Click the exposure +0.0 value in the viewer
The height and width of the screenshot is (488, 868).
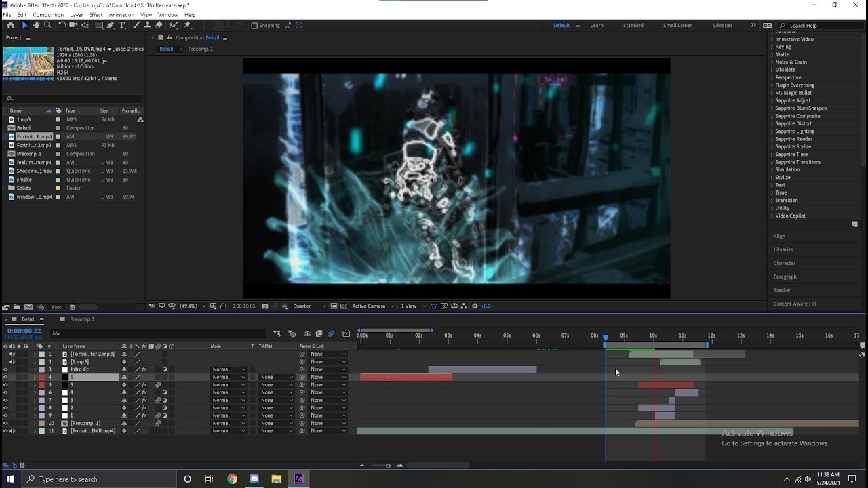tap(485, 306)
